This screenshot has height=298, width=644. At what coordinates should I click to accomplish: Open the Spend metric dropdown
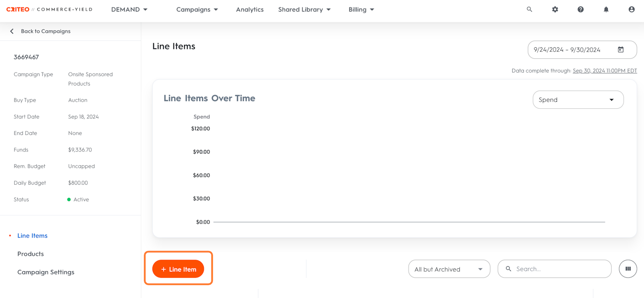point(578,100)
